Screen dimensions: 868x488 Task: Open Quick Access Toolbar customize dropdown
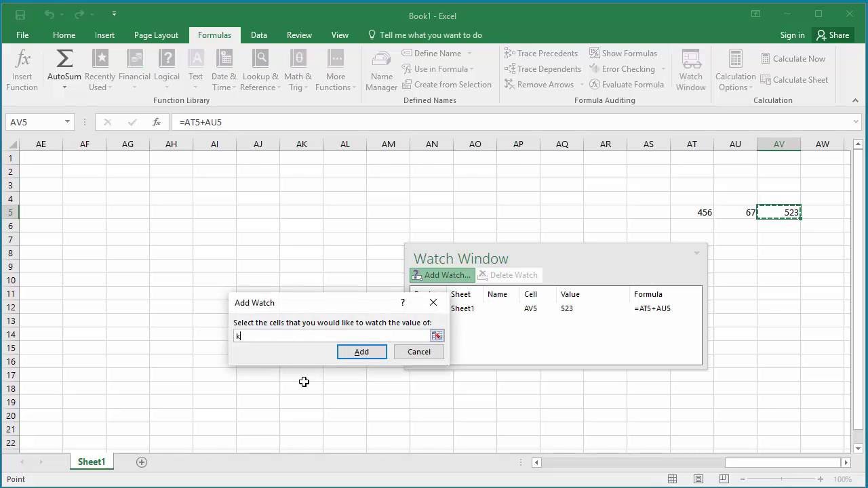(x=114, y=14)
